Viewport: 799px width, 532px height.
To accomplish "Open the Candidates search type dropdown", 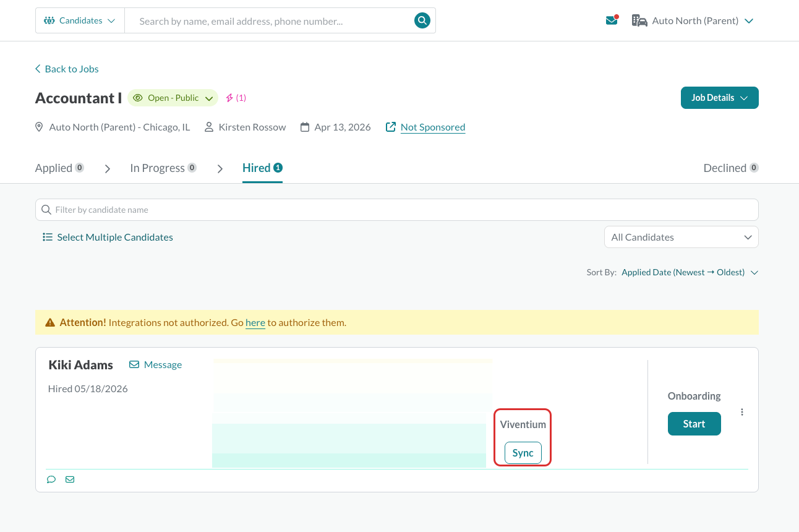I will point(80,20).
